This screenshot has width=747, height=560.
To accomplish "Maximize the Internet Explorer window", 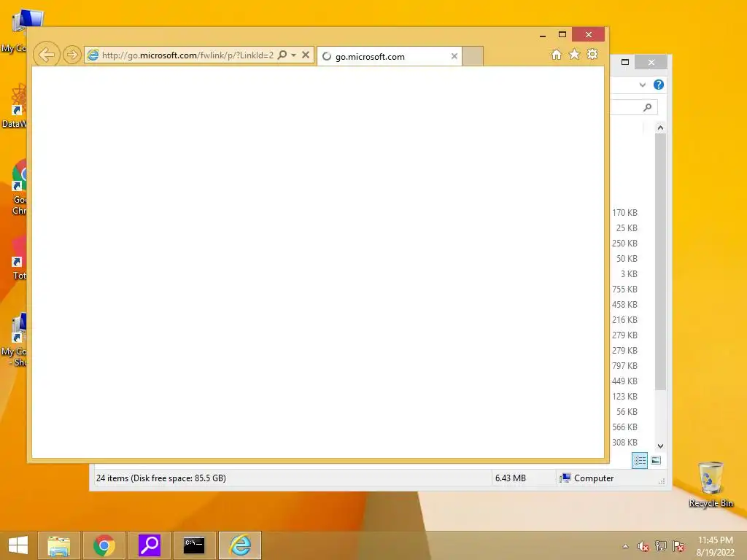I will [562, 35].
